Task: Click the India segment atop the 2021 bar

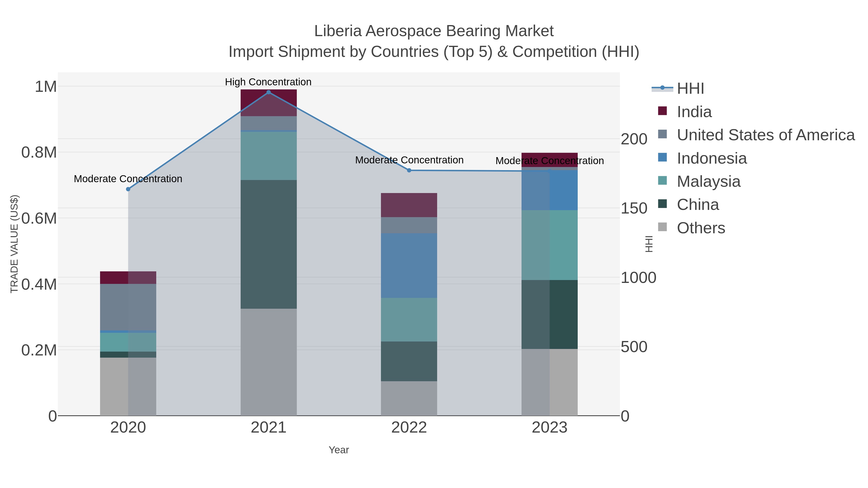Action: pyautogui.click(x=269, y=103)
